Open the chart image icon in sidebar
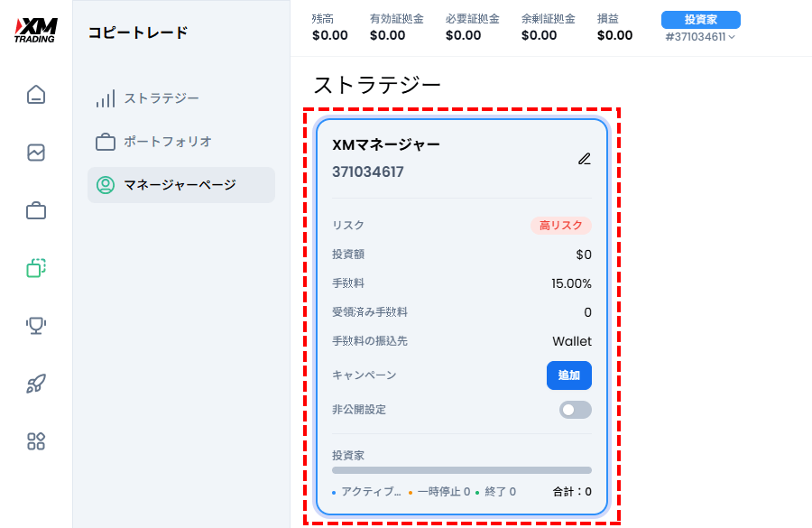This screenshot has height=528, width=812. (36, 153)
